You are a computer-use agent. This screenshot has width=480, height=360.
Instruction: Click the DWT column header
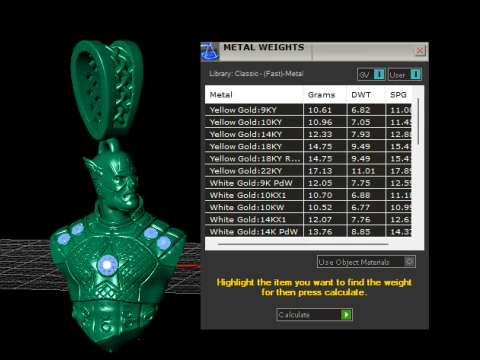[366, 95]
